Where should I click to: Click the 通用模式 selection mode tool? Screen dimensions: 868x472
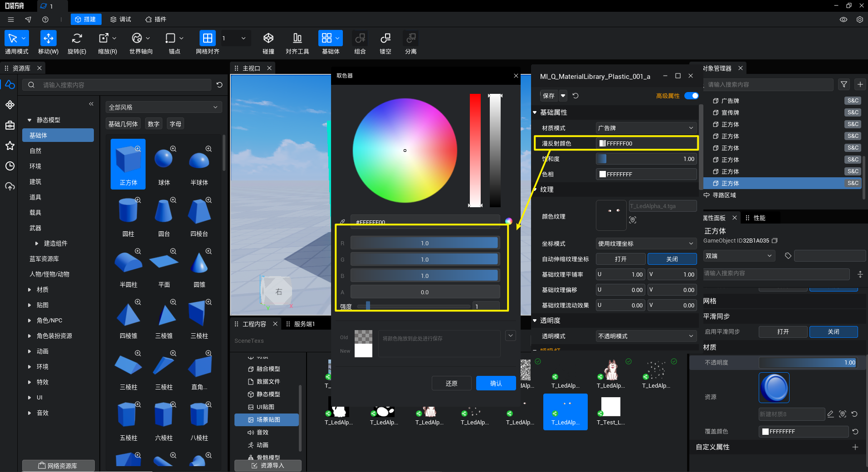(17, 43)
